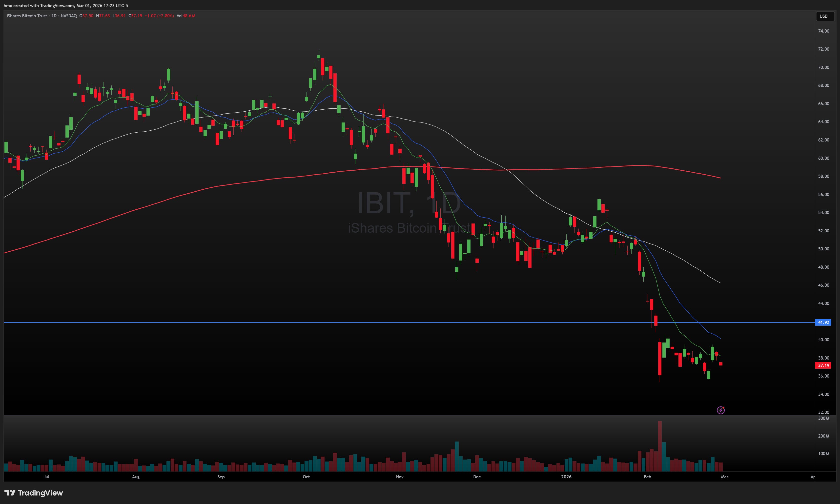Click the negative change -1.07 (-2.80%) value
Viewport: 840px width, 504px height.
tap(159, 16)
